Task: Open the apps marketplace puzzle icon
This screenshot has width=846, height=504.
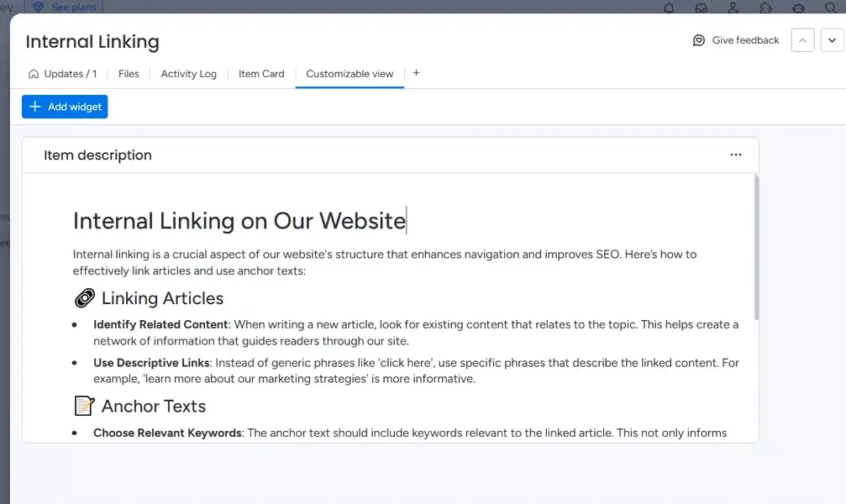Action: point(765,7)
